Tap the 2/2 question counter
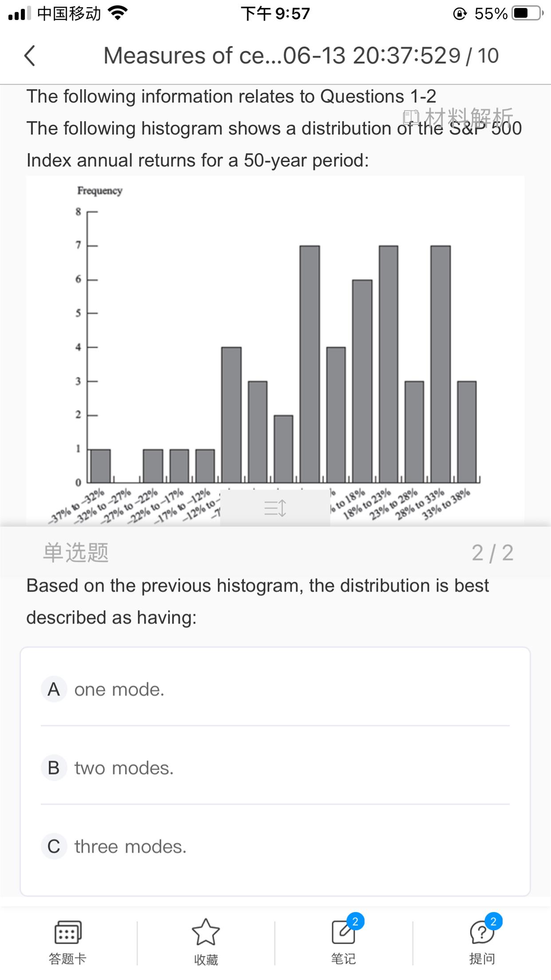 [492, 553]
